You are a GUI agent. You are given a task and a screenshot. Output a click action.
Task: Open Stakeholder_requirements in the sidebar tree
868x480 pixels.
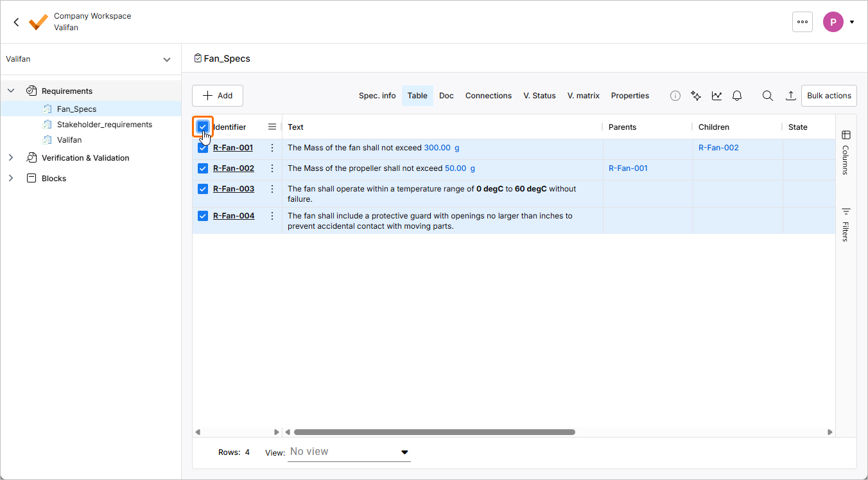pos(105,125)
